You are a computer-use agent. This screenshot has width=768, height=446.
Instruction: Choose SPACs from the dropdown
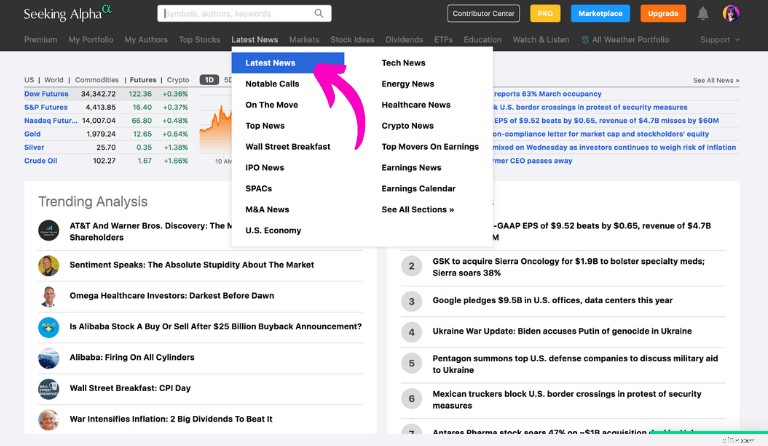click(259, 188)
